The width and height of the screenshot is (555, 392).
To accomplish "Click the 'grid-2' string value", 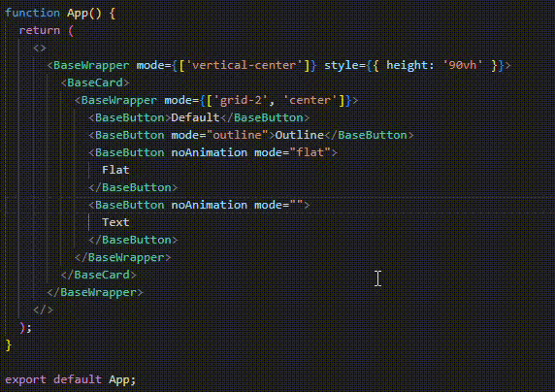I will pyautogui.click(x=241, y=100).
